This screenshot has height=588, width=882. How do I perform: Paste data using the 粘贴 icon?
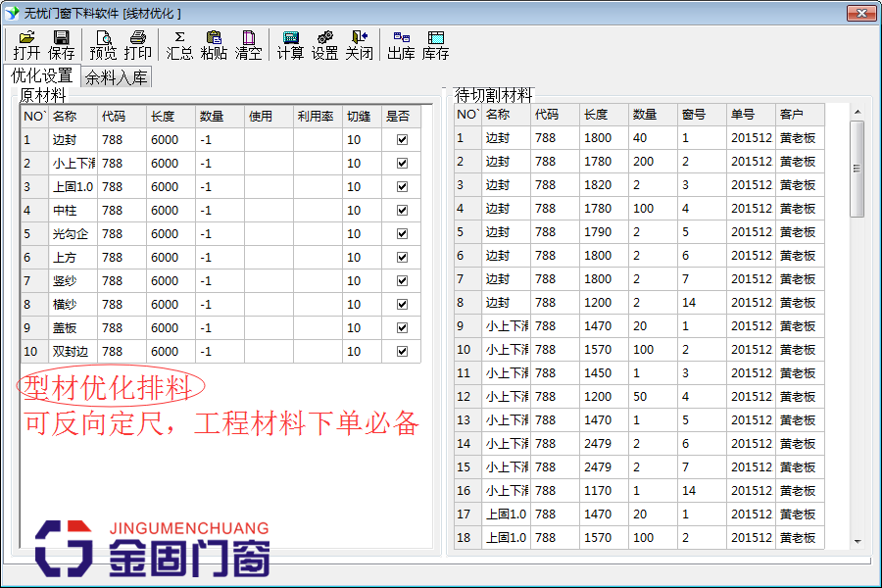pos(216,42)
